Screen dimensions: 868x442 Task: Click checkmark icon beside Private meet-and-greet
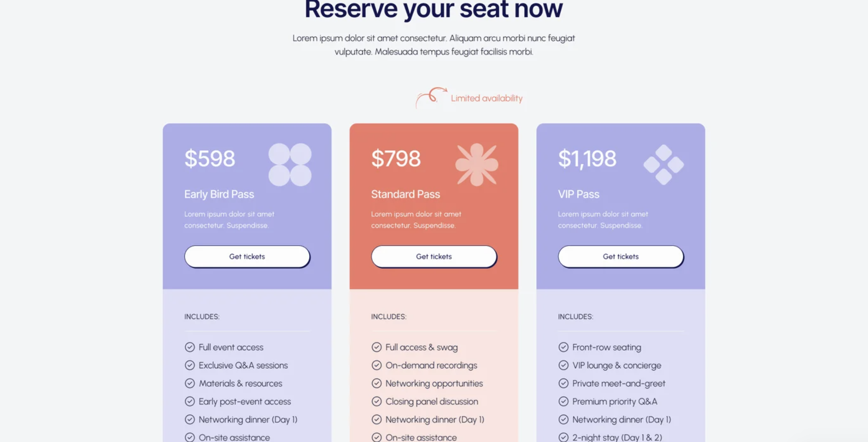(x=563, y=383)
